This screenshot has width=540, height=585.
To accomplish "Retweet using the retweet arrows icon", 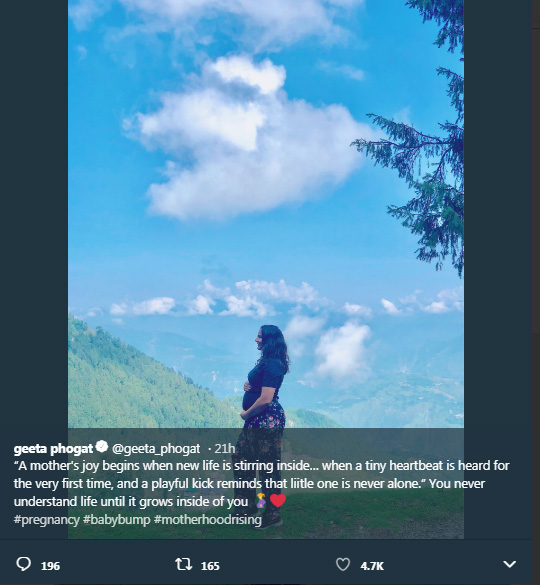I will tap(184, 564).
